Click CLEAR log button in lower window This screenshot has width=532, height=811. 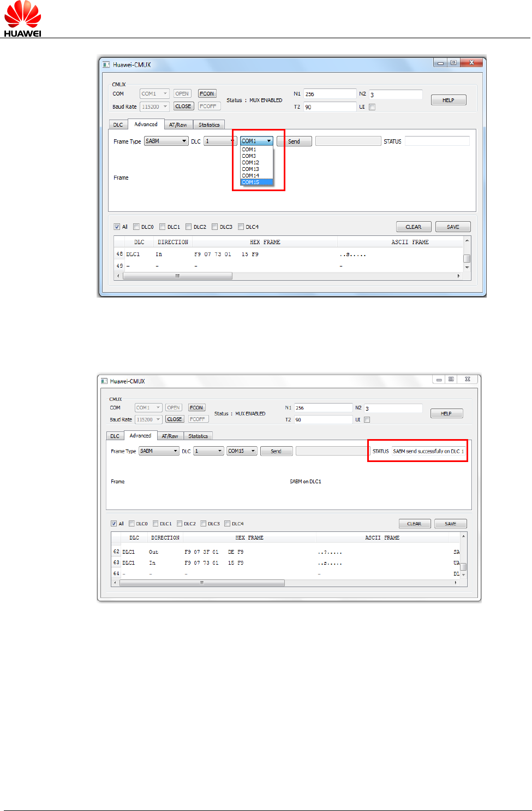[x=415, y=524]
